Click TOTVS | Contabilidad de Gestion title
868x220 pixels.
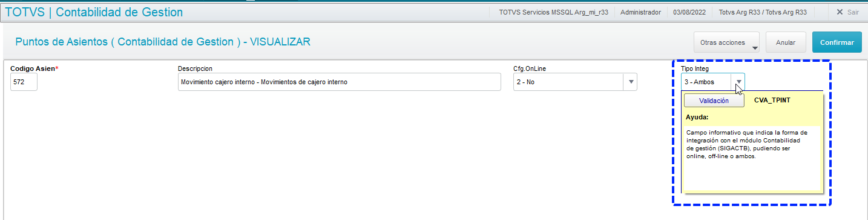click(x=94, y=12)
